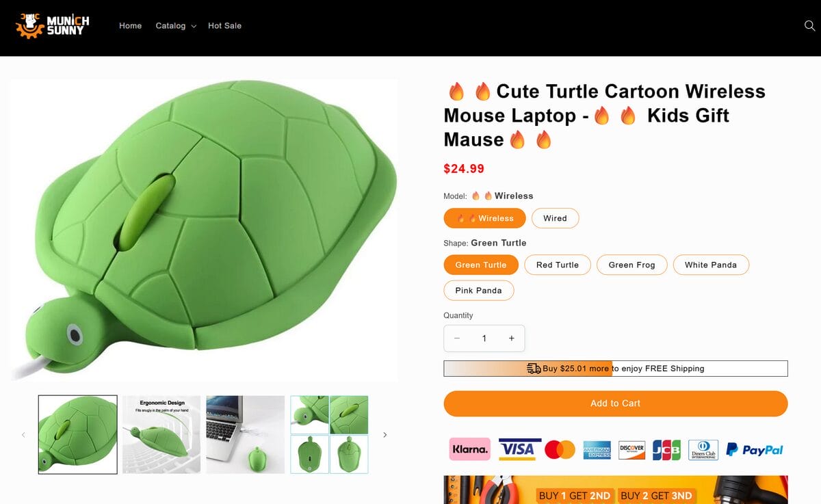Click the JCB payment icon

pyautogui.click(x=666, y=449)
